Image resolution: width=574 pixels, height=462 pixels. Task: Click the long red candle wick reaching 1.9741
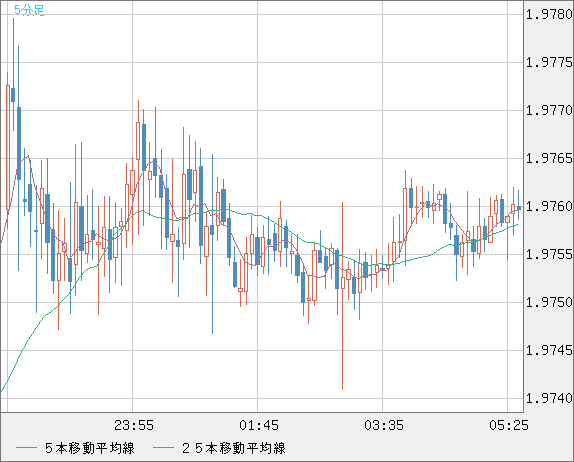342,296
